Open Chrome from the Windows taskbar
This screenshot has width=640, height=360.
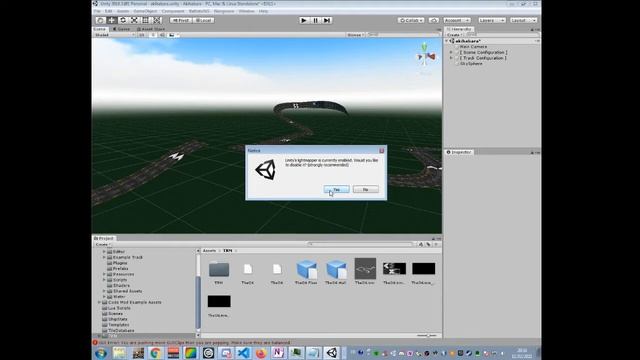[155, 353]
